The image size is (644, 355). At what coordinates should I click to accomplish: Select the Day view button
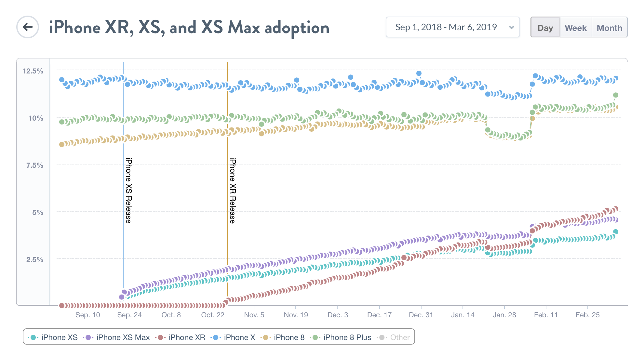545,28
